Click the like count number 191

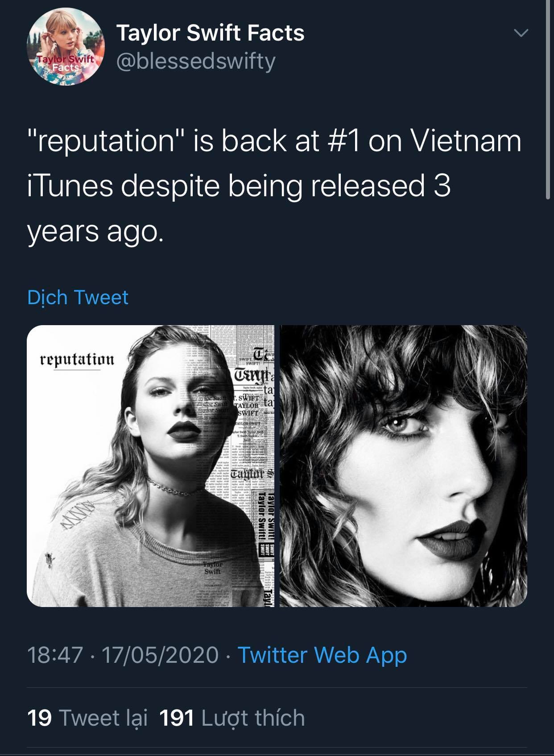[x=177, y=718]
